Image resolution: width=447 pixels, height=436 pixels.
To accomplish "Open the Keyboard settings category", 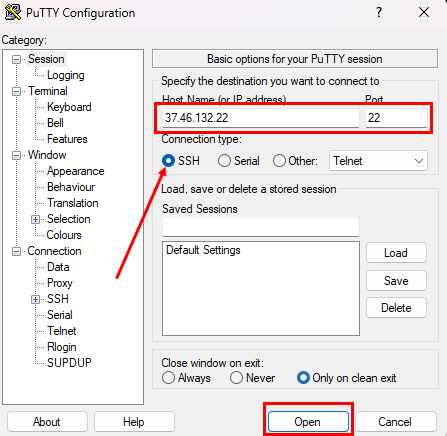I will pos(69,107).
